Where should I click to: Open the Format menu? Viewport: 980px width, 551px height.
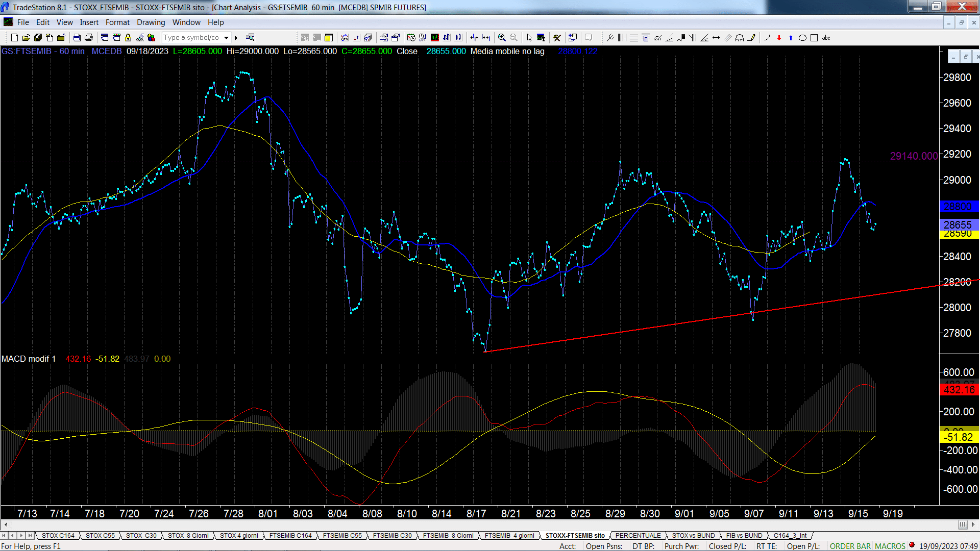118,22
